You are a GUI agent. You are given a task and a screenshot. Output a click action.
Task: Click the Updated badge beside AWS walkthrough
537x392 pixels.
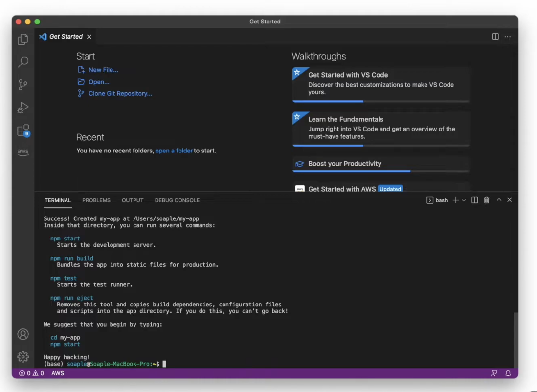pyautogui.click(x=390, y=189)
